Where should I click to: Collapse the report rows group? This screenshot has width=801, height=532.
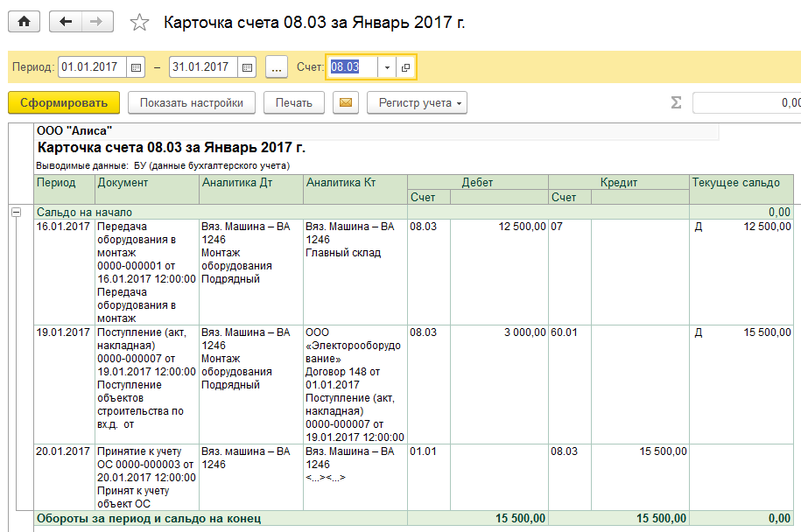[x=16, y=212]
